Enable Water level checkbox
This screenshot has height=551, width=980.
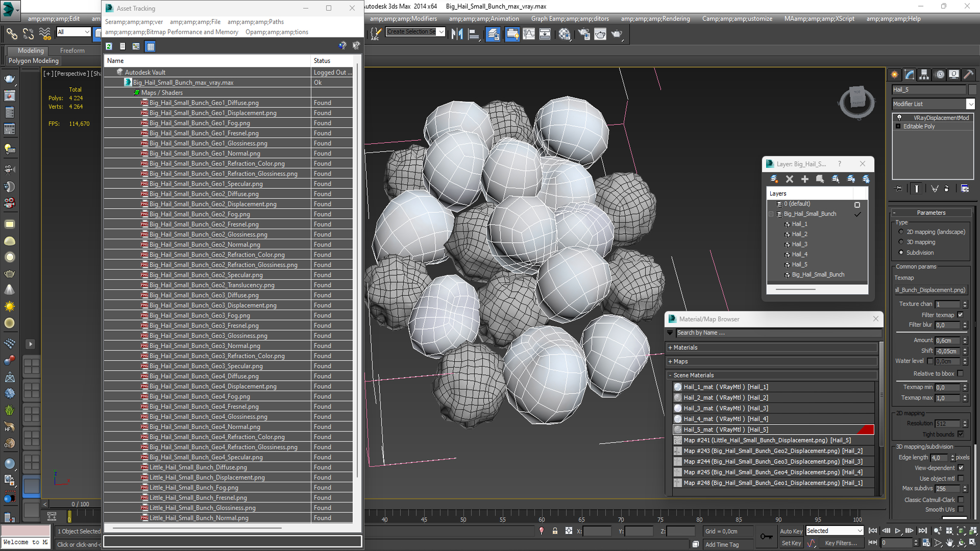(930, 361)
